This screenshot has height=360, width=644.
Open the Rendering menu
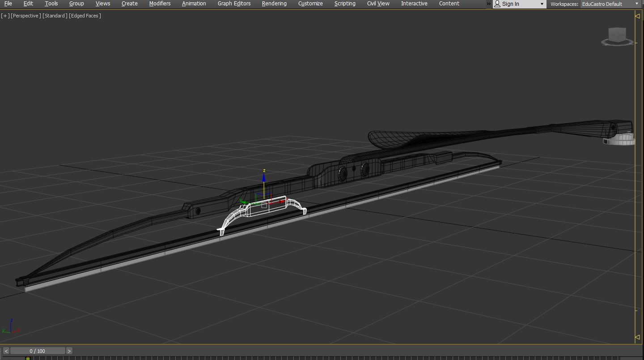(x=274, y=4)
